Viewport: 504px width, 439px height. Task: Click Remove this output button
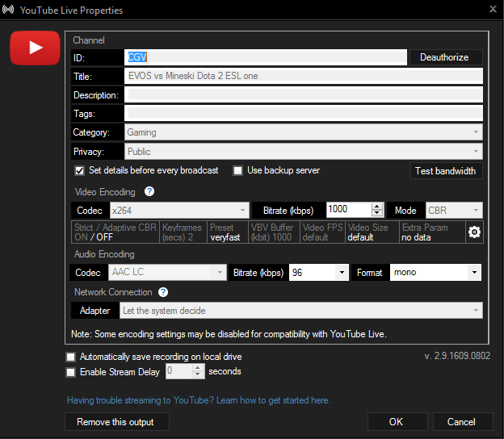click(x=117, y=422)
